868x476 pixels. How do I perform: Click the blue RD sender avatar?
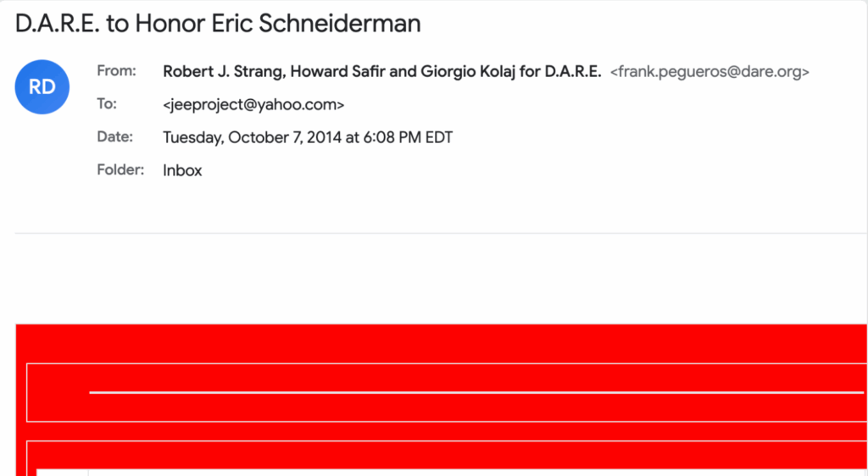(42, 86)
